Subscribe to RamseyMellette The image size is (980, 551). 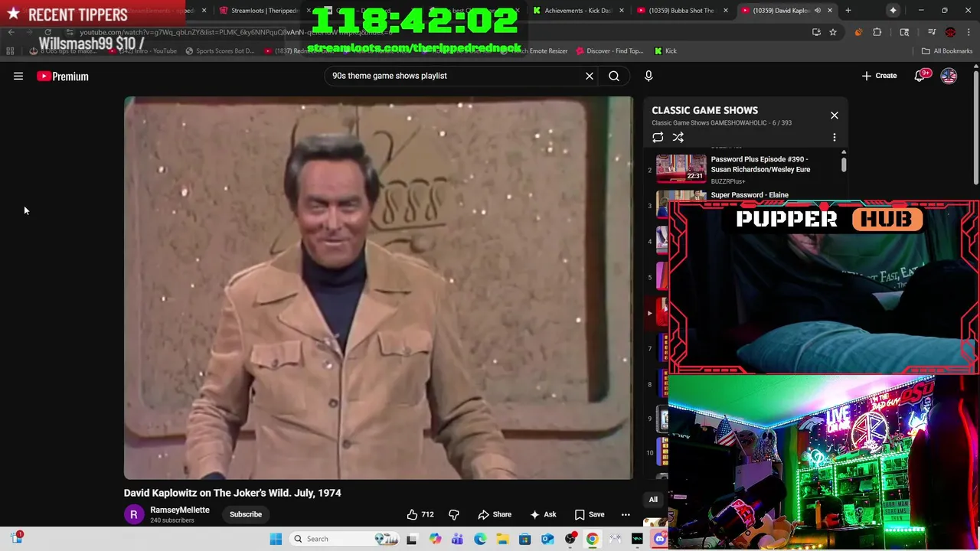[246, 514]
